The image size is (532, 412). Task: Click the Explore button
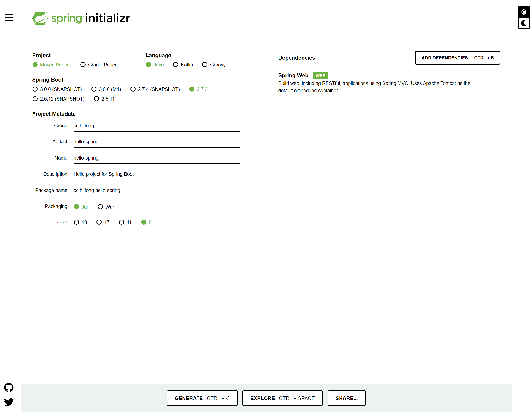tap(282, 398)
